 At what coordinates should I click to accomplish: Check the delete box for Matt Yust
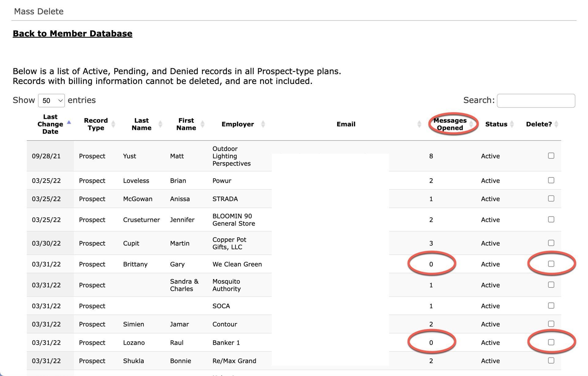tap(551, 156)
